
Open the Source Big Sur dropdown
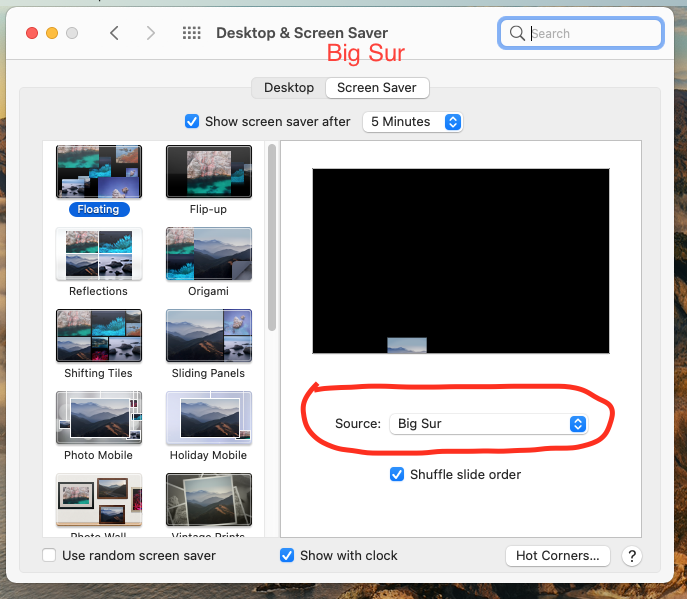[x=489, y=424]
